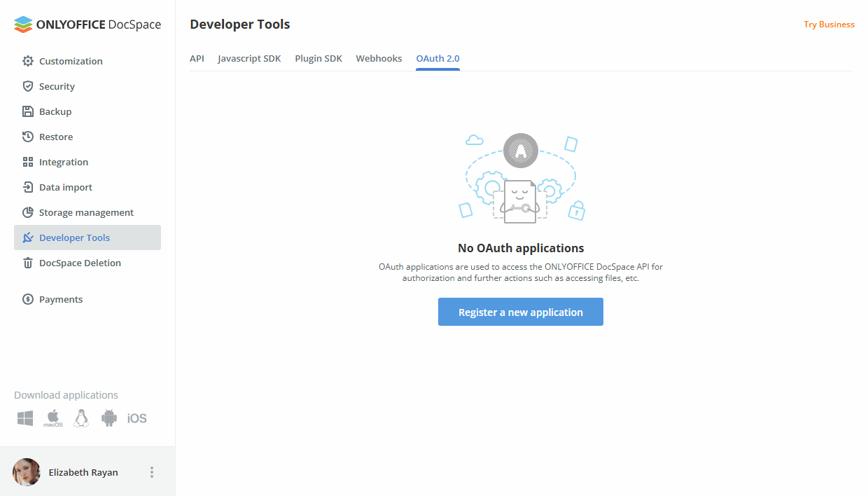The height and width of the screenshot is (496, 868).
Task: Click the Security shield icon
Action: point(28,86)
